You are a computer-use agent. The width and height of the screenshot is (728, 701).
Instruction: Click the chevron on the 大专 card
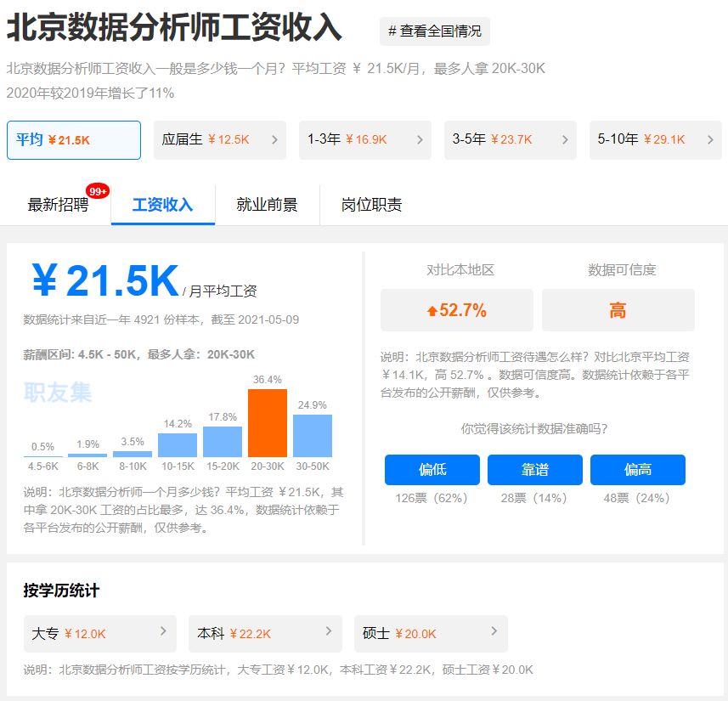163,631
